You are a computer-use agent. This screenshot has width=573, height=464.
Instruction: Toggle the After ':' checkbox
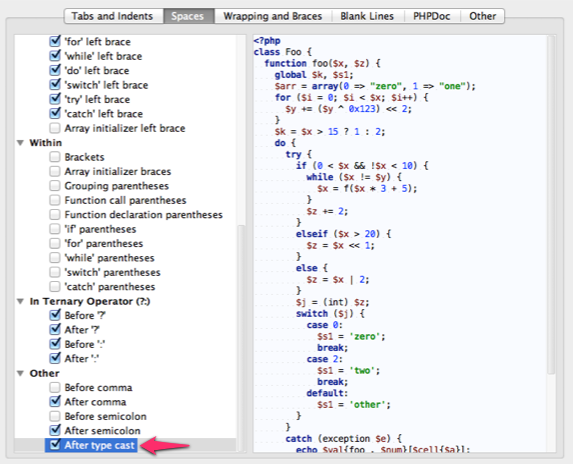pyautogui.click(x=55, y=358)
